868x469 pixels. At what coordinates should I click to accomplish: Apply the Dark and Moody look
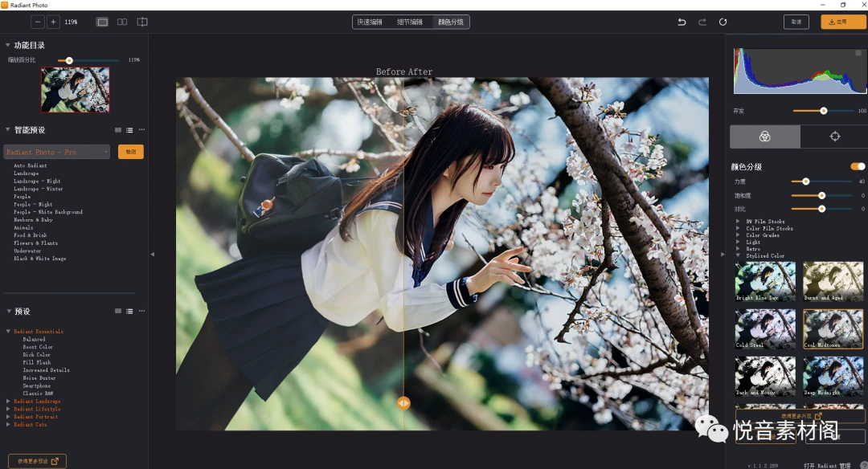(765, 377)
